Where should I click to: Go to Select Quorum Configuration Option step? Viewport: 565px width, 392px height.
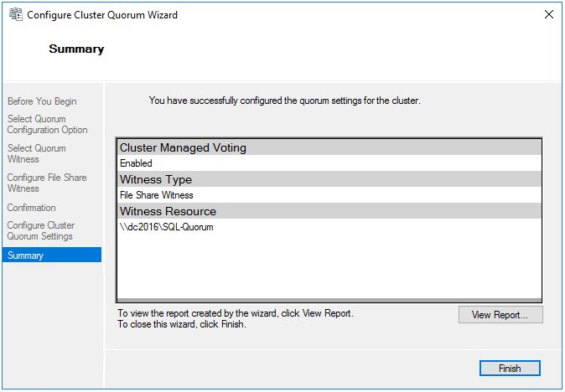click(47, 125)
